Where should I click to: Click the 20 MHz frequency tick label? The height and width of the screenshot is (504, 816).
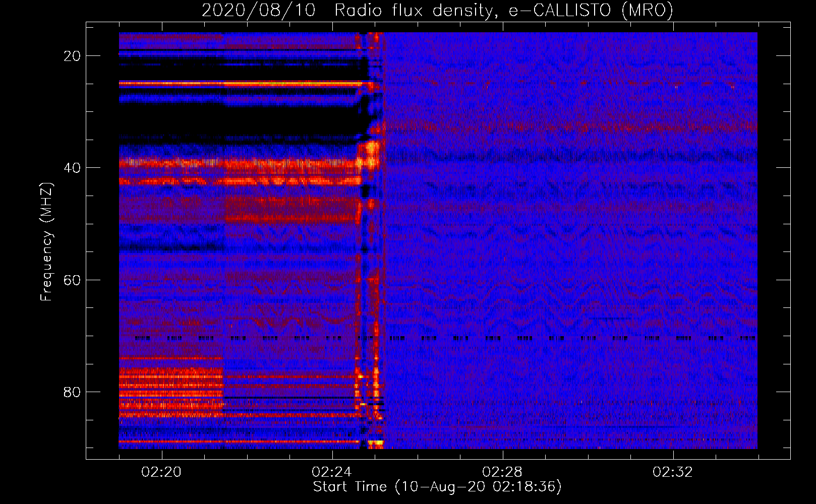[73, 56]
